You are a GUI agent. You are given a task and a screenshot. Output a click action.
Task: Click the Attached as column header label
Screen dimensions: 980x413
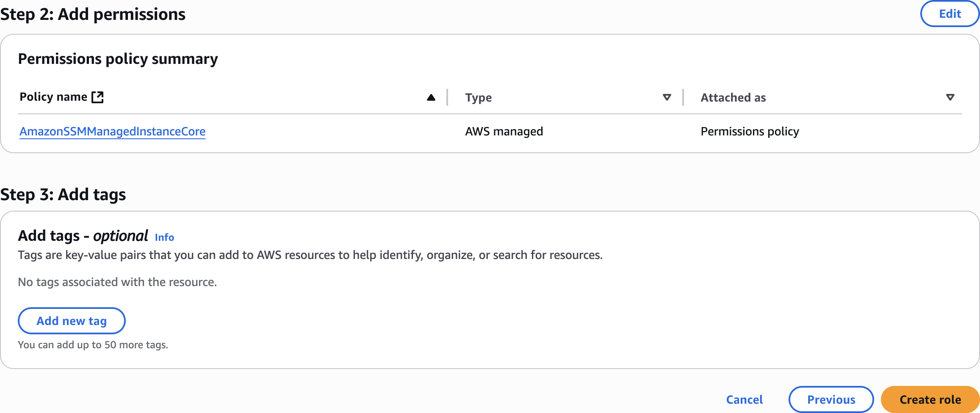tap(733, 98)
